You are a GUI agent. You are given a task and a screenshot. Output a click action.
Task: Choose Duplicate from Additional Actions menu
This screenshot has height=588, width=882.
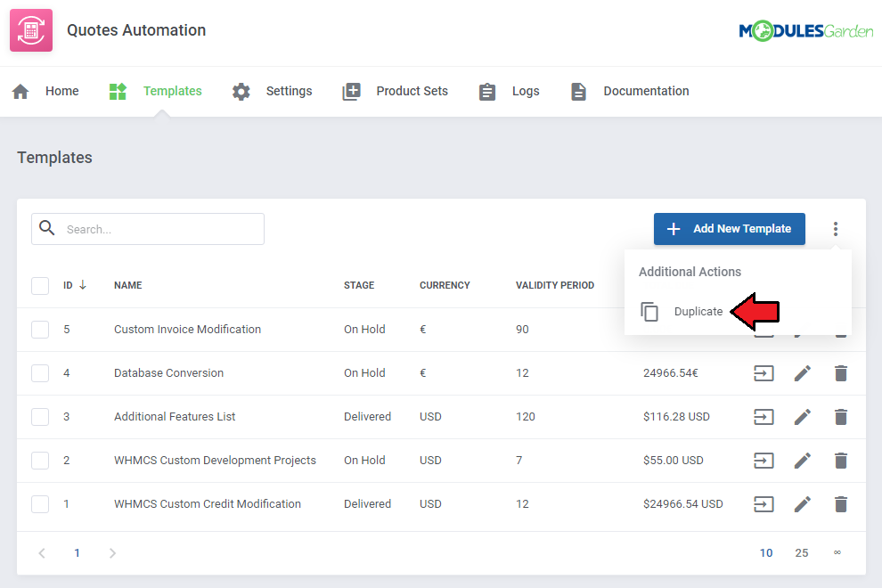pyautogui.click(x=698, y=311)
